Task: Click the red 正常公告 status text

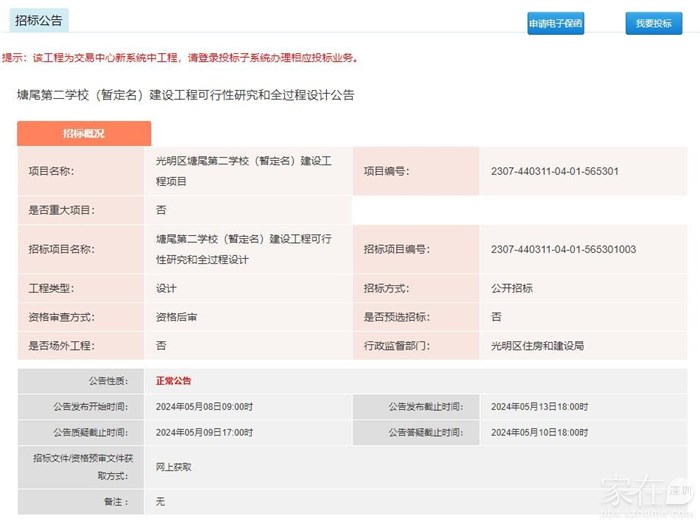Action: (x=173, y=381)
